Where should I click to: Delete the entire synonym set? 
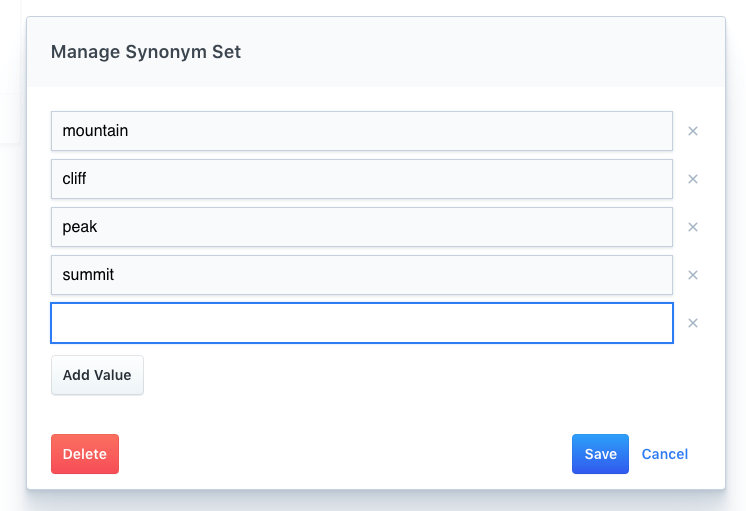point(85,454)
